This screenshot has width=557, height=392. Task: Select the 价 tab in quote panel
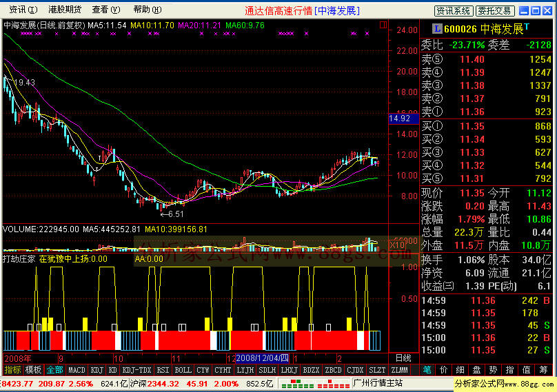click(443, 370)
